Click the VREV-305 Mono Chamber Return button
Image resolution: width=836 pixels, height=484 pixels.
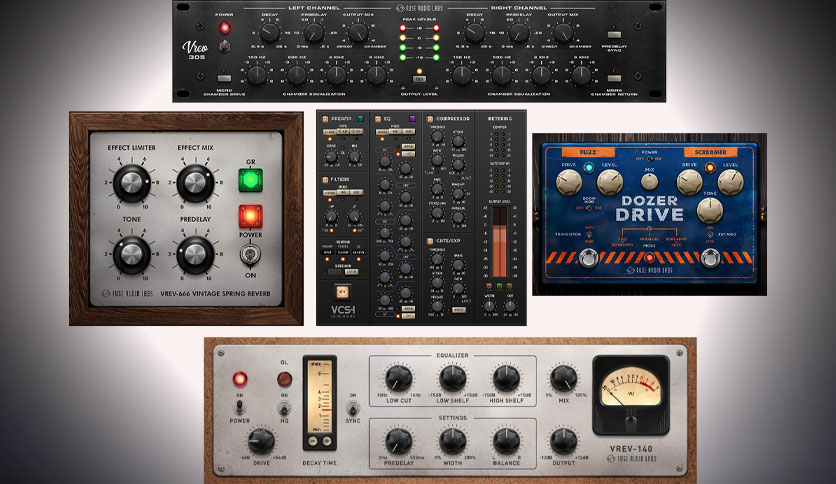pos(614,78)
